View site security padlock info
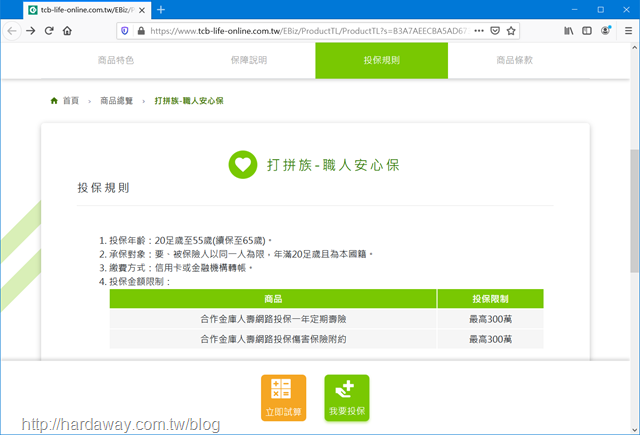The height and width of the screenshot is (435, 640). (x=141, y=31)
